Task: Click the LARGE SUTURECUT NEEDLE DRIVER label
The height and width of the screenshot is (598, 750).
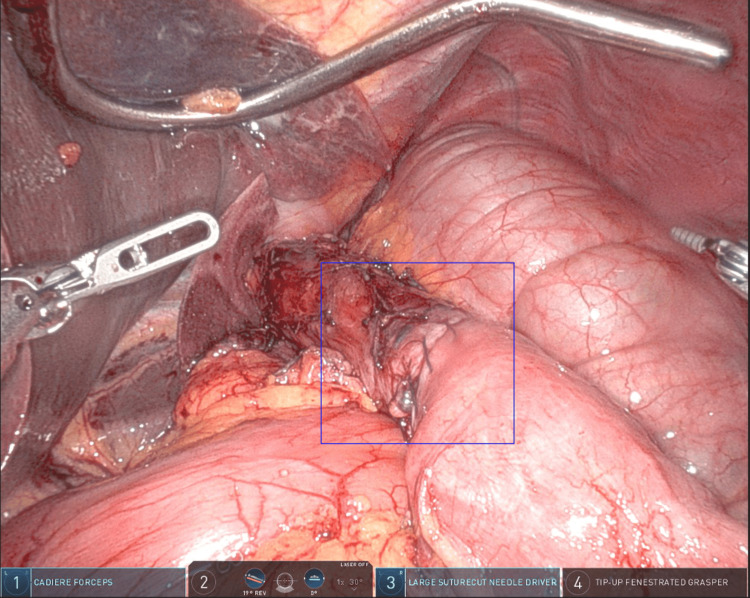Action: click(x=482, y=582)
